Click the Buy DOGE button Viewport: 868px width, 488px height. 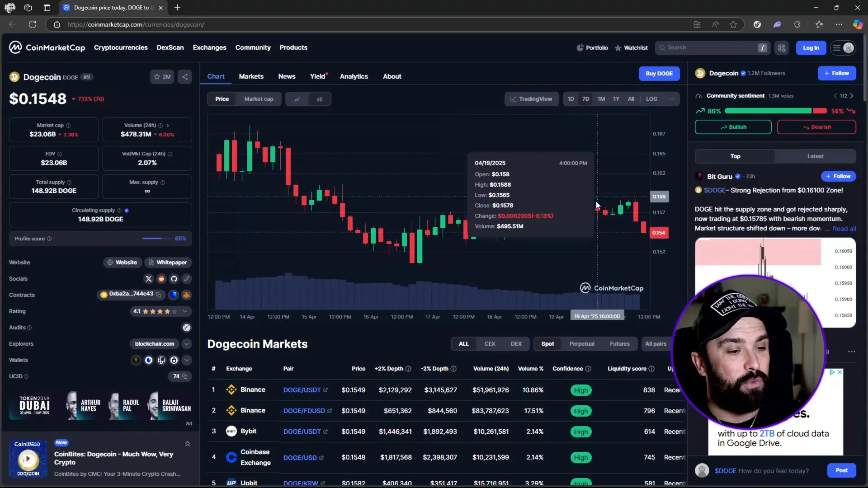(x=659, y=74)
